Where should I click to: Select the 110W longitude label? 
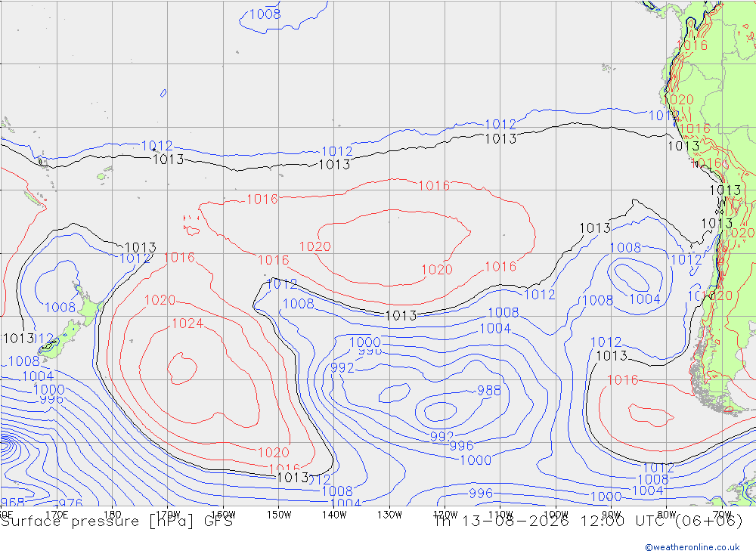(500, 515)
